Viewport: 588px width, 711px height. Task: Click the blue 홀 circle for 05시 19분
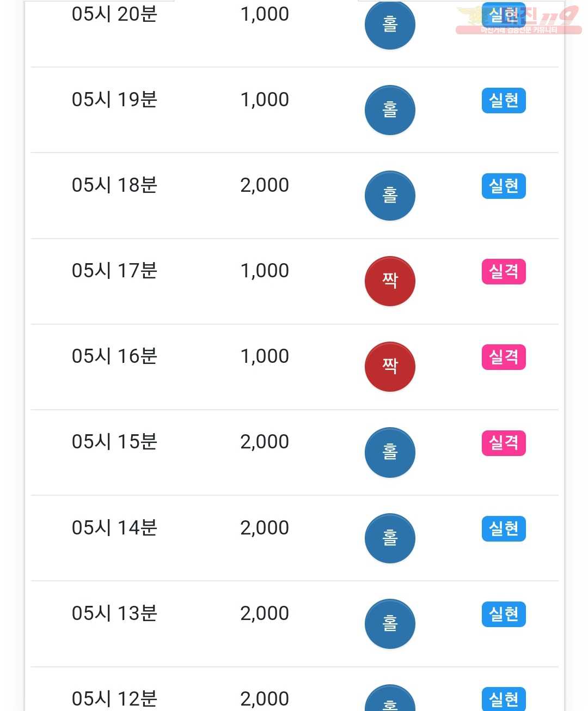[x=390, y=110]
